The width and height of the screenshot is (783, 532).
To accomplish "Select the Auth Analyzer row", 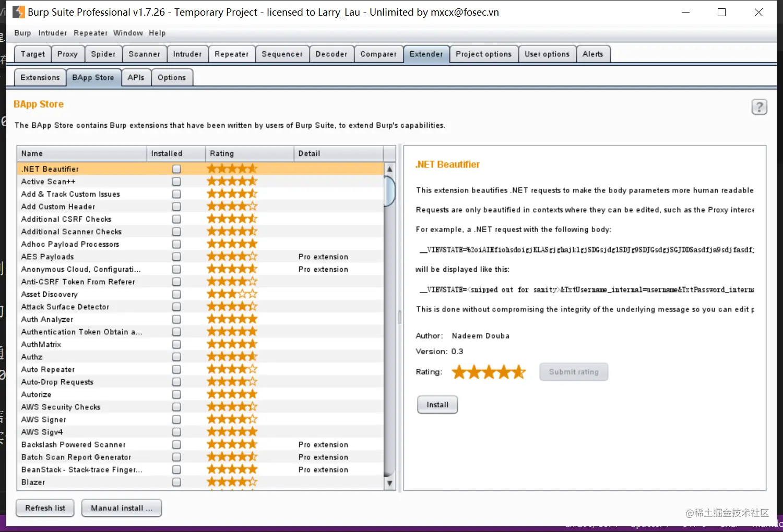I will pos(200,319).
